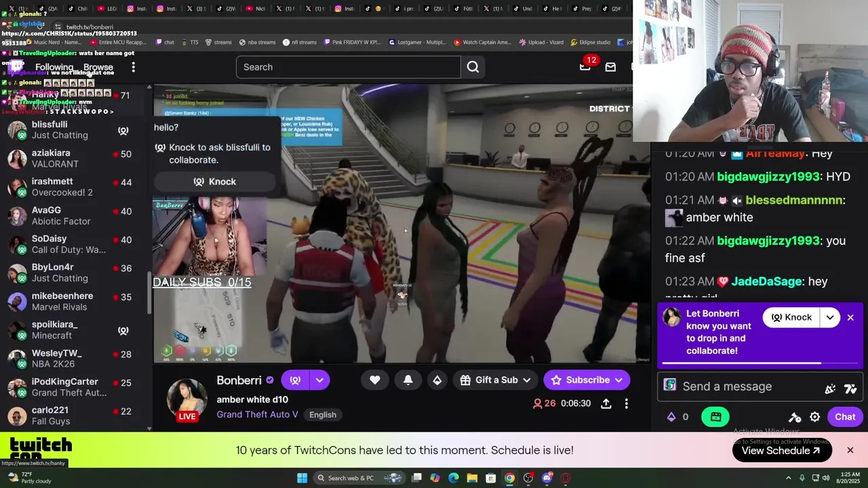Open Prime loot crown with 12 badge
This screenshot has width=868, height=488.
click(585, 66)
